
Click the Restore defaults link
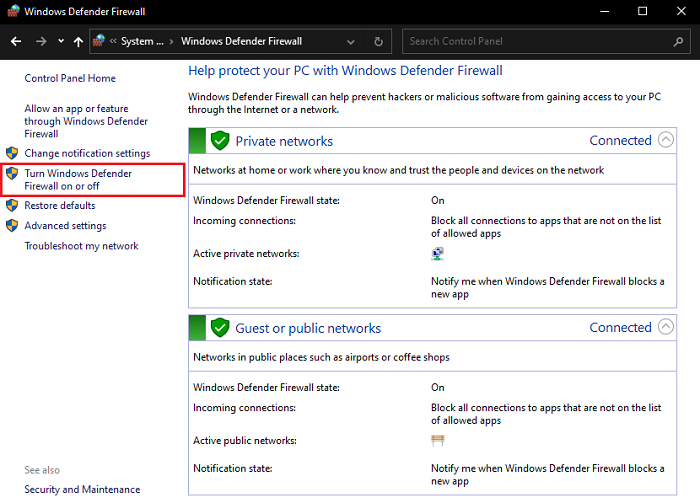[60, 205]
